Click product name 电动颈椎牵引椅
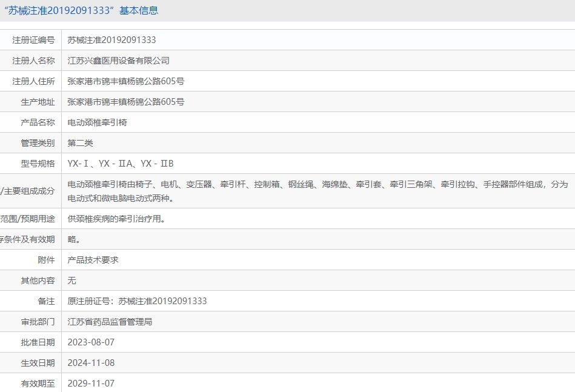 coord(97,122)
